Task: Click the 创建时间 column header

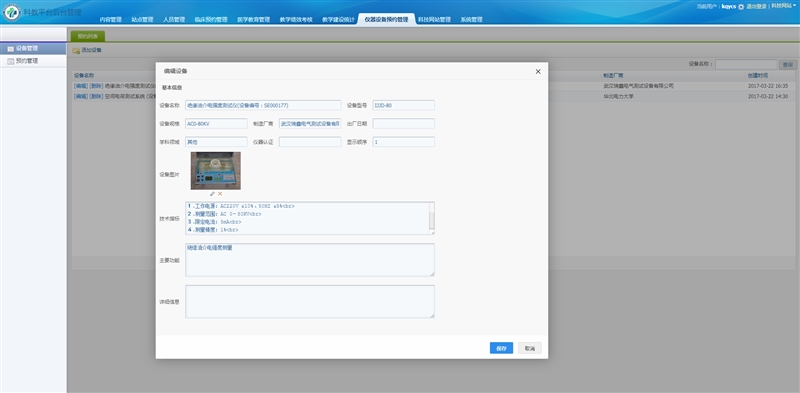Action: (x=758, y=76)
